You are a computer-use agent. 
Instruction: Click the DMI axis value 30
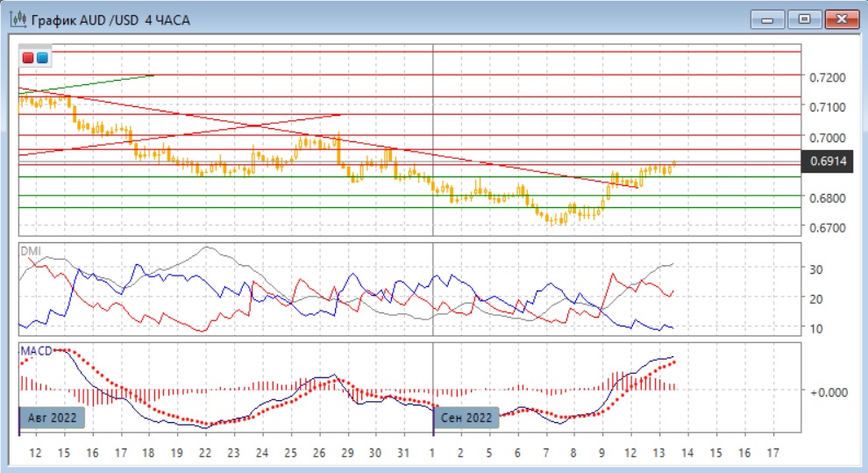coord(815,269)
